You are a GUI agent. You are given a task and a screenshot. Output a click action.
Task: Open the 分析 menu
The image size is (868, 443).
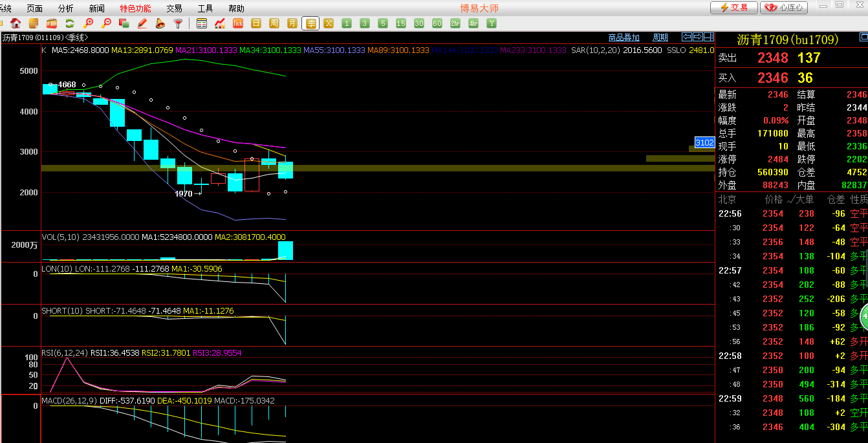pos(65,8)
